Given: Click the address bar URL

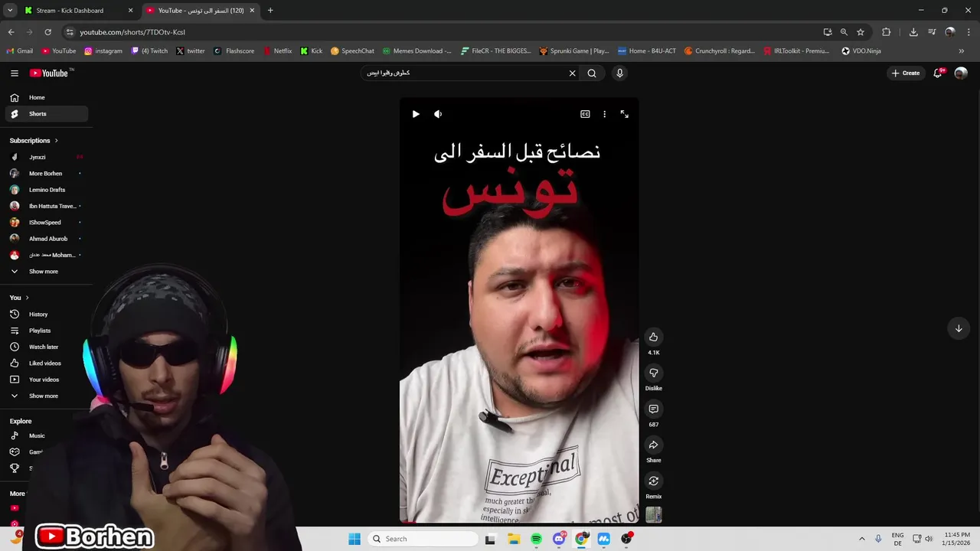Looking at the screenshot, I should (x=132, y=32).
